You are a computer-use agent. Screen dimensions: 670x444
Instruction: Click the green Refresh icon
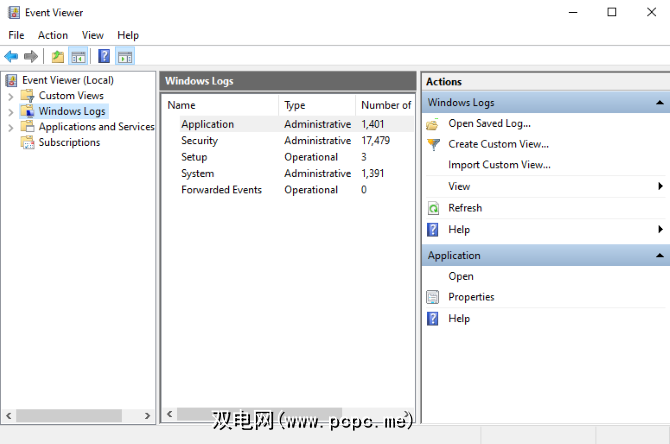[x=433, y=208]
